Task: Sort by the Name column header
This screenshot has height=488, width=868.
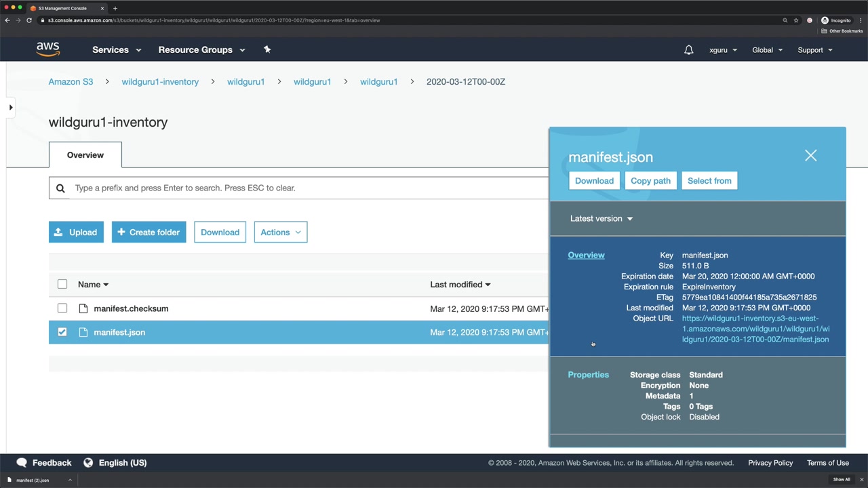Action: coord(93,285)
